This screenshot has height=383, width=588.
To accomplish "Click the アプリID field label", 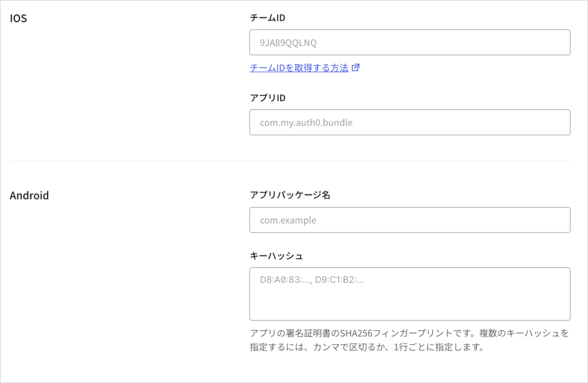I will [x=267, y=97].
